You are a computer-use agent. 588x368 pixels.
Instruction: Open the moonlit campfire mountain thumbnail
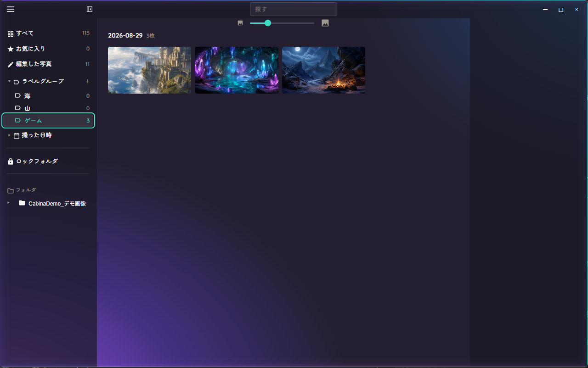(x=323, y=70)
